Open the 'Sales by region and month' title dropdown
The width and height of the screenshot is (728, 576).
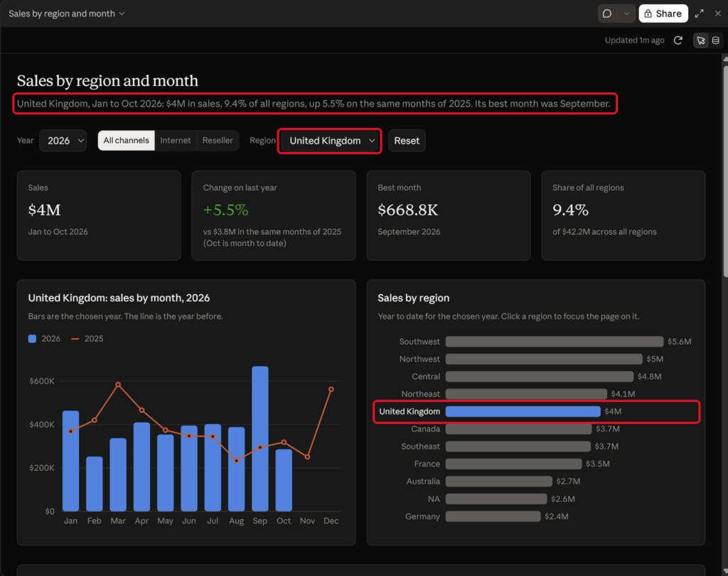pyautogui.click(x=66, y=14)
